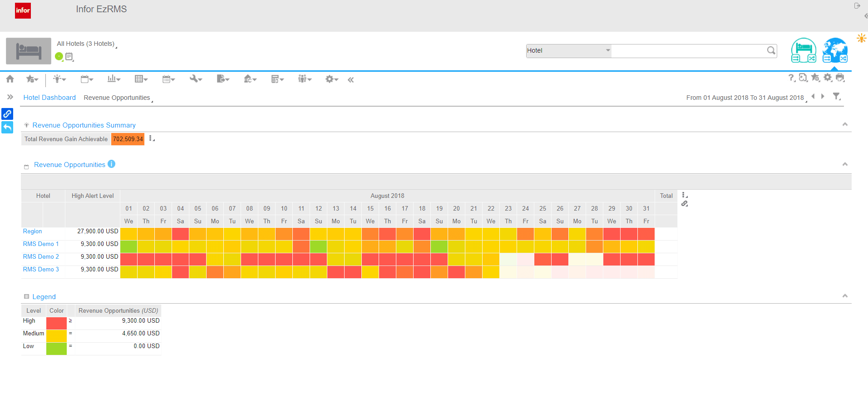Click the Home dashboard icon
The height and width of the screenshot is (418, 868).
click(x=10, y=79)
